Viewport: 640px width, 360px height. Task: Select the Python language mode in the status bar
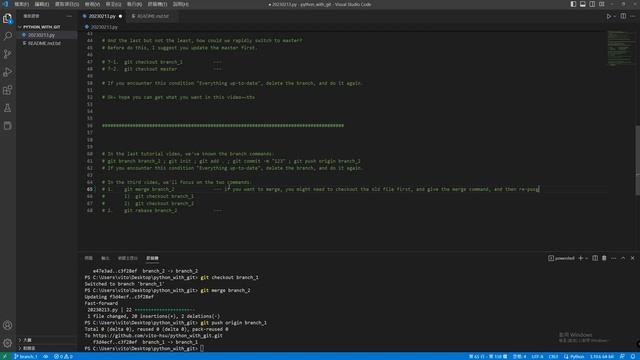pyautogui.click(x=574, y=356)
